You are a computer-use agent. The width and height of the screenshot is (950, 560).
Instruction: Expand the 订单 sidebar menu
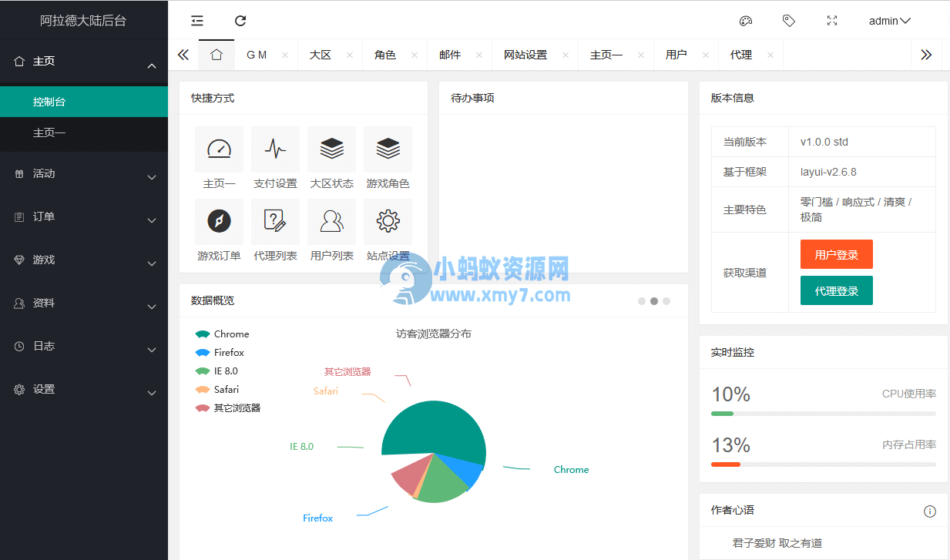click(x=84, y=217)
